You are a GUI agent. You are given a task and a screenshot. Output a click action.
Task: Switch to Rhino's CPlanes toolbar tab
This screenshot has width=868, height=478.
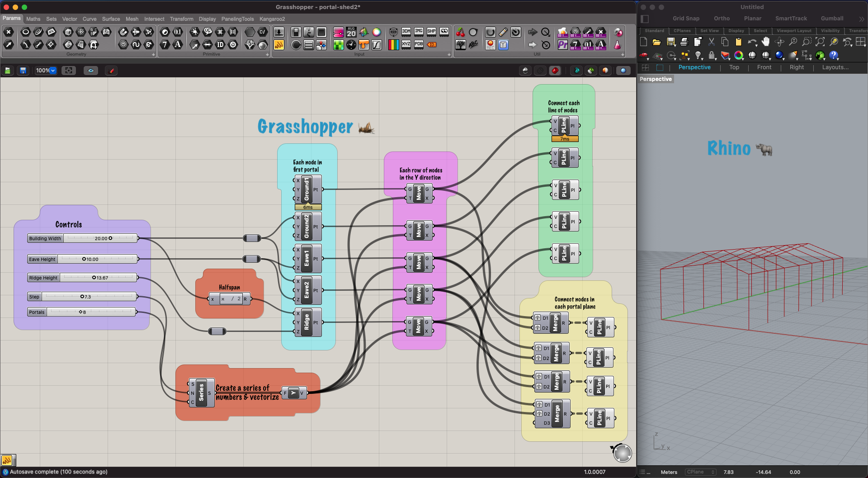(682, 31)
